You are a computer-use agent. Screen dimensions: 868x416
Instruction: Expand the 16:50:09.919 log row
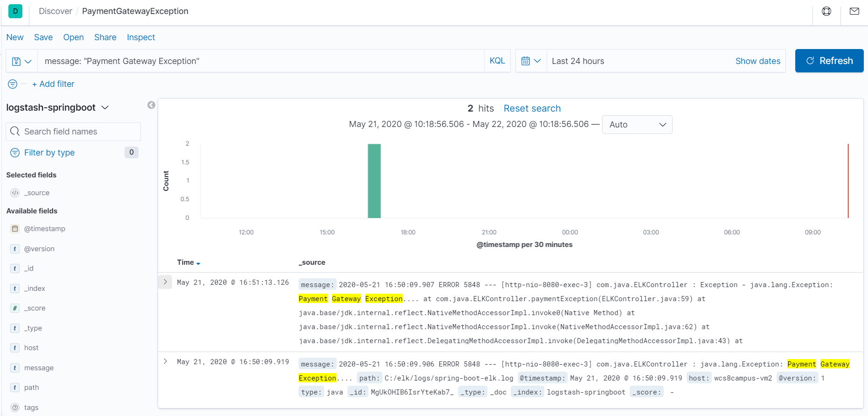tap(165, 361)
